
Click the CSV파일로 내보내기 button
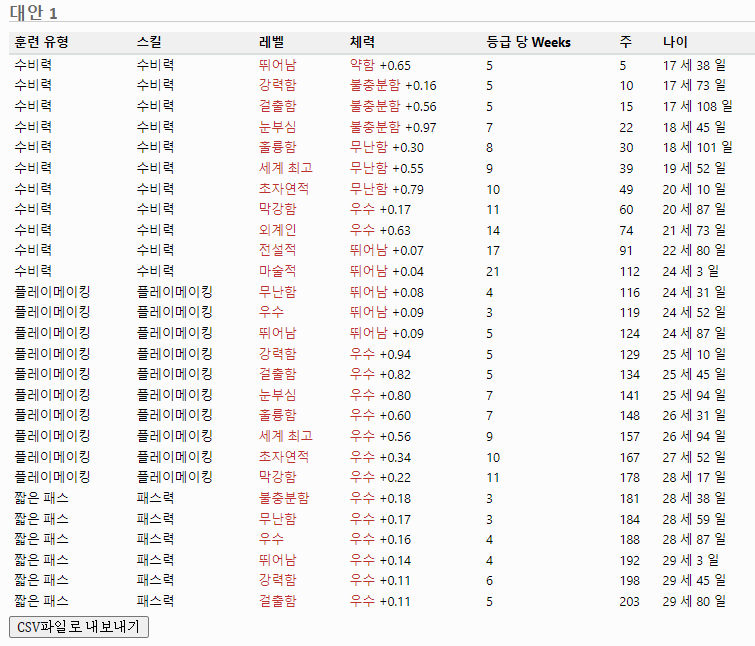point(78,627)
